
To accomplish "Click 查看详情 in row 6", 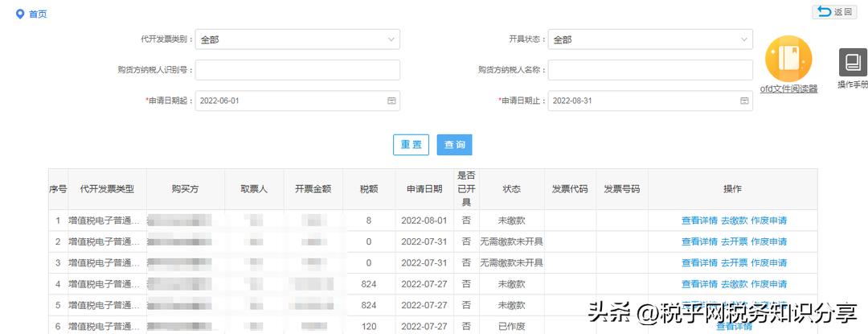I will 734,326.
